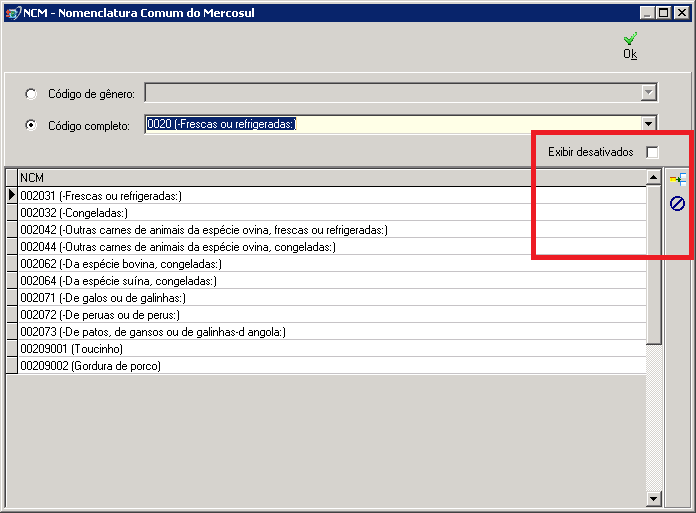696x513 pixels.
Task: Select row 002072 (-De peruas ou de perus:)
Action: click(x=332, y=315)
